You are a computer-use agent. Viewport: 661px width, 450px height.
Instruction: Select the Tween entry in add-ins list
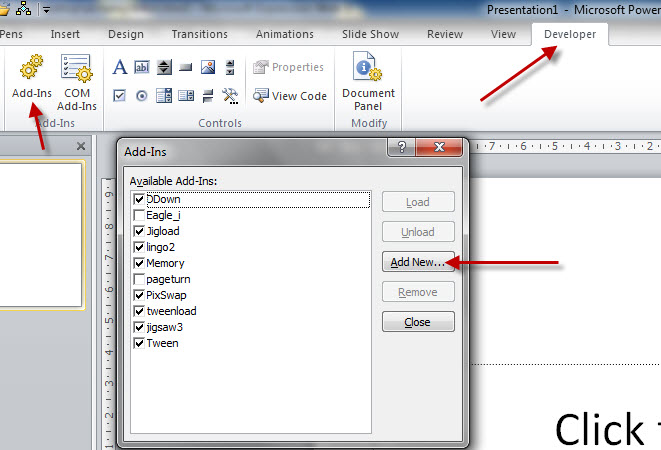[x=162, y=343]
